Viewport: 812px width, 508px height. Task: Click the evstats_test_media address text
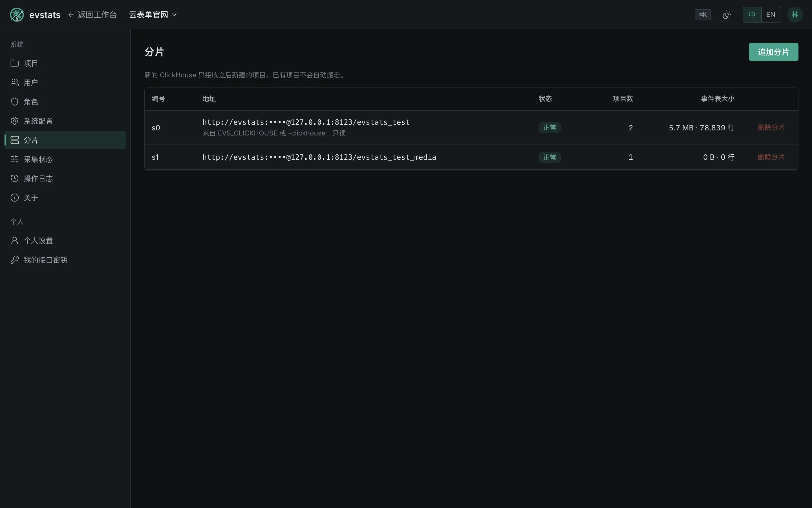click(319, 157)
